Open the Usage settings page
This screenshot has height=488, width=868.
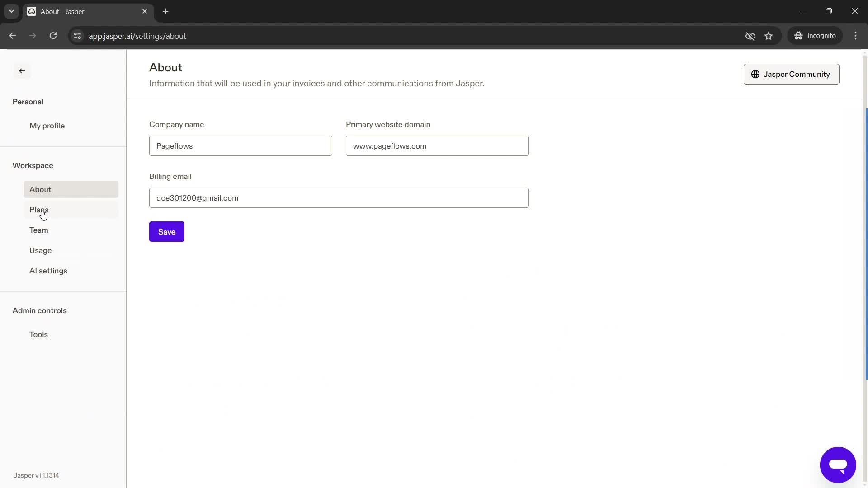pyautogui.click(x=41, y=250)
